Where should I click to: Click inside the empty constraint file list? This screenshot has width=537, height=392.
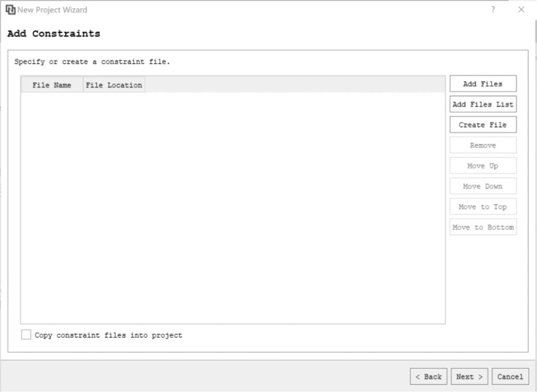[x=233, y=206]
